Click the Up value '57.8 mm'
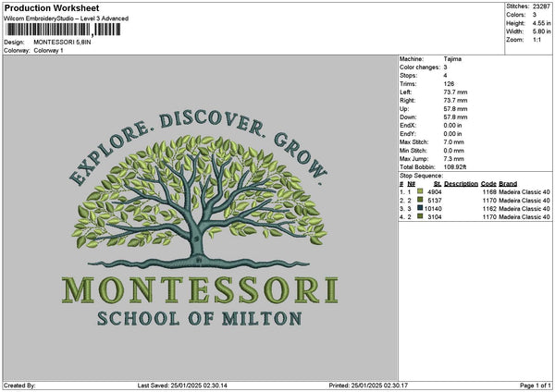 tap(455, 109)
